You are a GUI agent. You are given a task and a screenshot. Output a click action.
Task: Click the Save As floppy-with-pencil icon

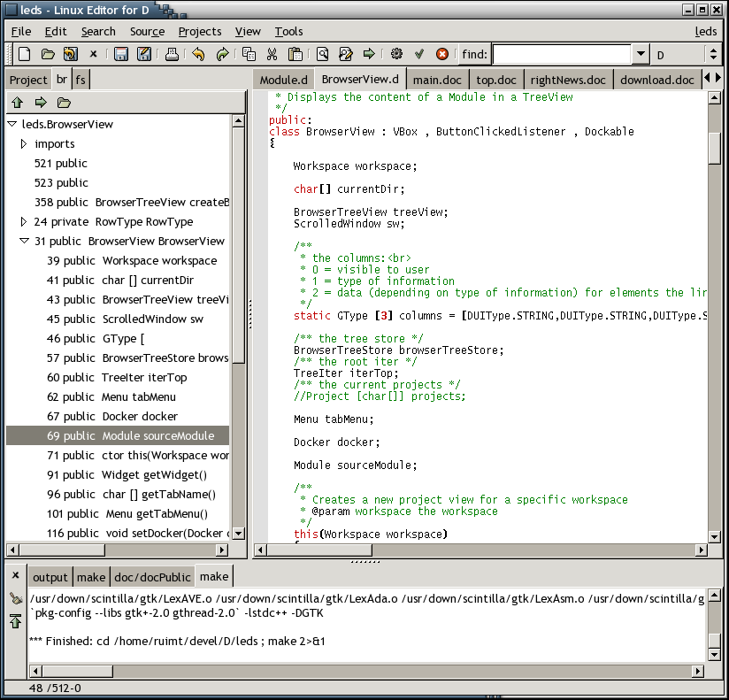[x=144, y=54]
